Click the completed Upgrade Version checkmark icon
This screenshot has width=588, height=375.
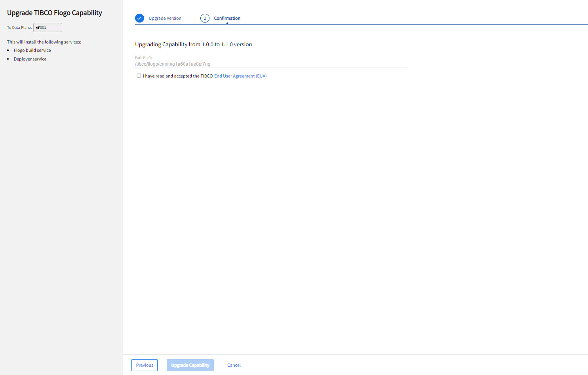139,18
